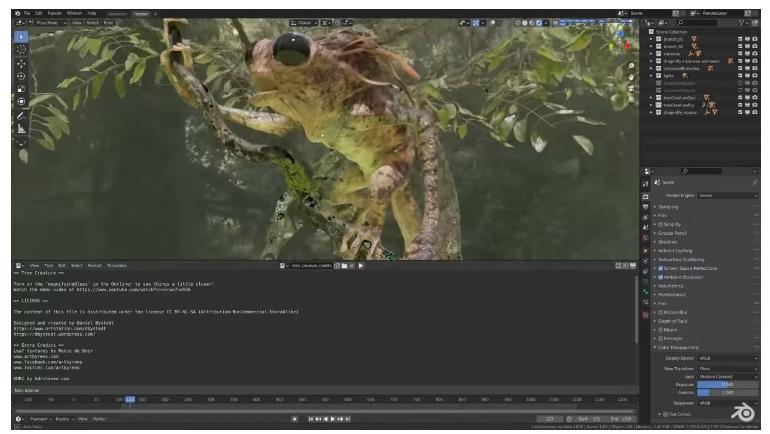Enable the Use Curves checkbox
Image resolution: width=770 pixels, height=434 pixels.
click(666, 414)
